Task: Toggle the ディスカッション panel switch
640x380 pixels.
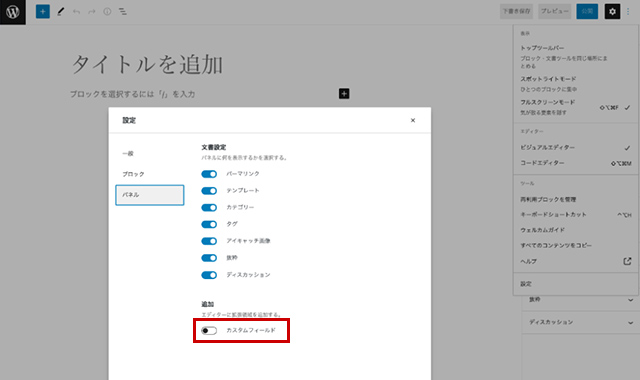Action: click(x=209, y=275)
